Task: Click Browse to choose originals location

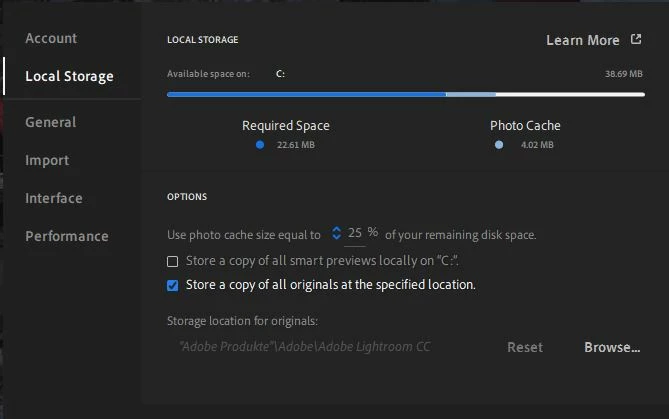Action: tap(612, 347)
